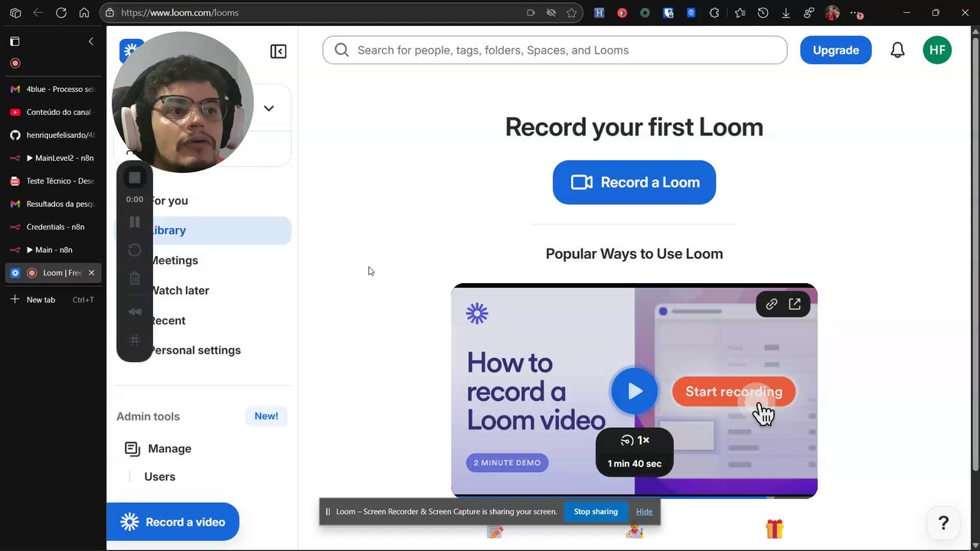Switch to Main - n8n tab
980x551 pixels.
(x=53, y=249)
